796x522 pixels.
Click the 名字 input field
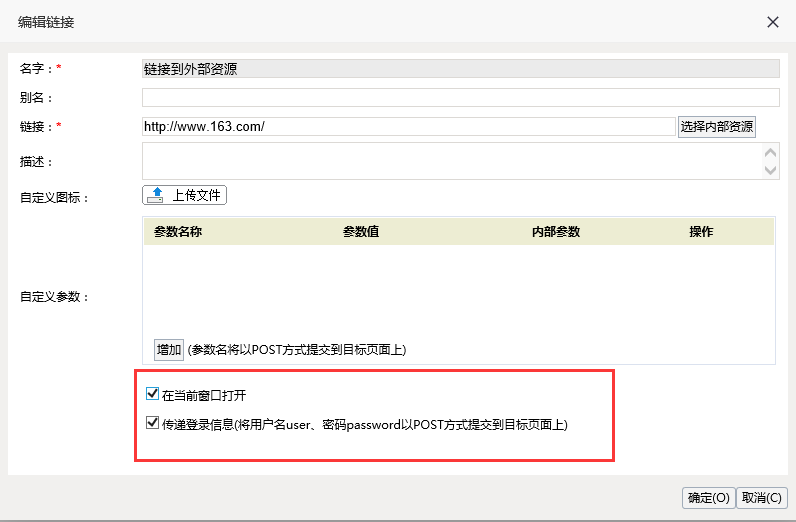460,69
